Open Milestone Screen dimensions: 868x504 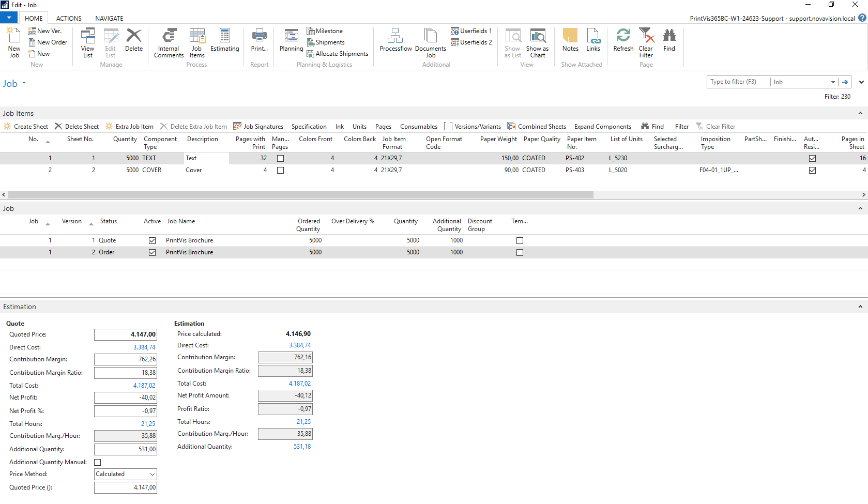click(x=325, y=31)
